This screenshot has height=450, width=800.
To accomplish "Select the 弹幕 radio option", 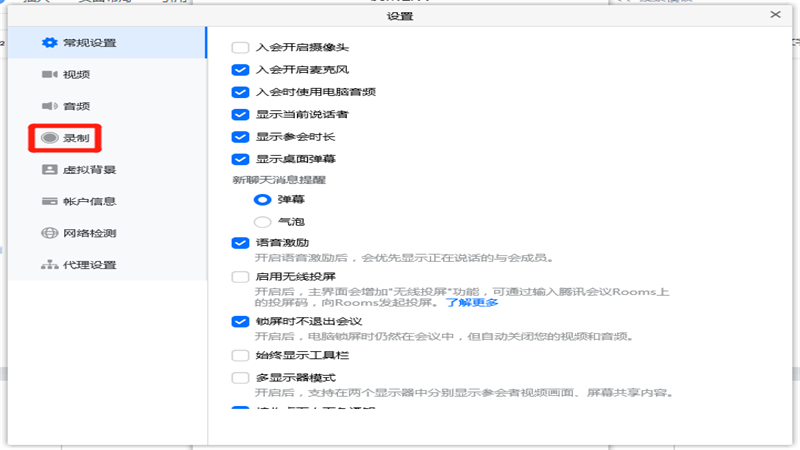I will [262, 199].
